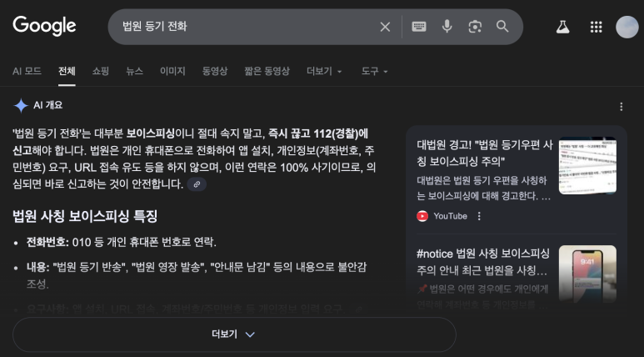Submit search with the magnifying glass icon
Image resolution: width=644 pixels, height=357 pixels.
coord(502,27)
